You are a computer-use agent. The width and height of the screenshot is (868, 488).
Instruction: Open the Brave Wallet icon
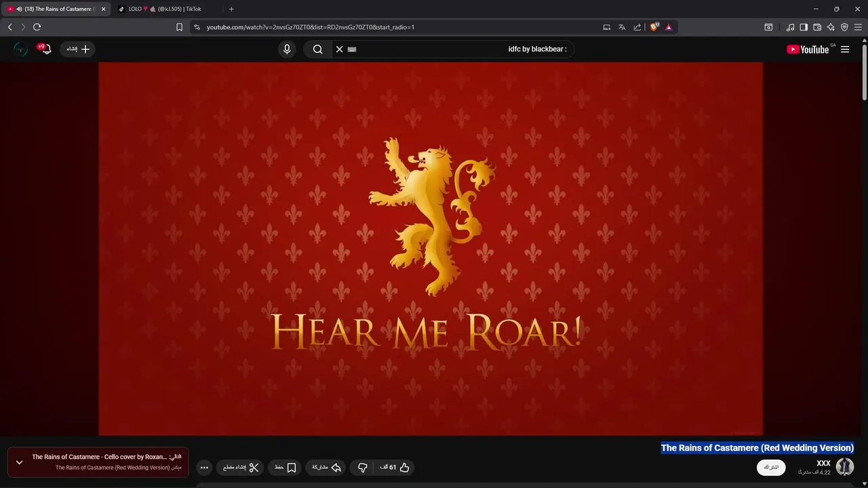(x=817, y=27)
